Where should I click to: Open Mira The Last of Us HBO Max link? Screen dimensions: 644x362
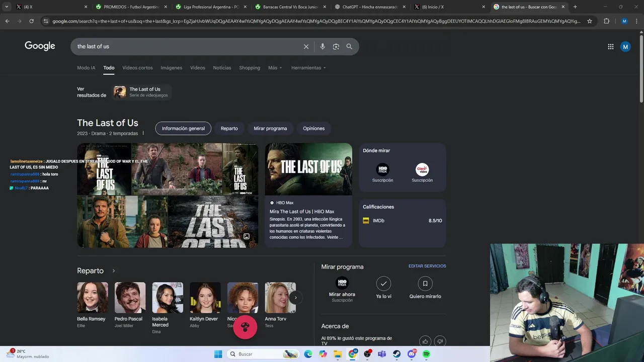[302, 212]
